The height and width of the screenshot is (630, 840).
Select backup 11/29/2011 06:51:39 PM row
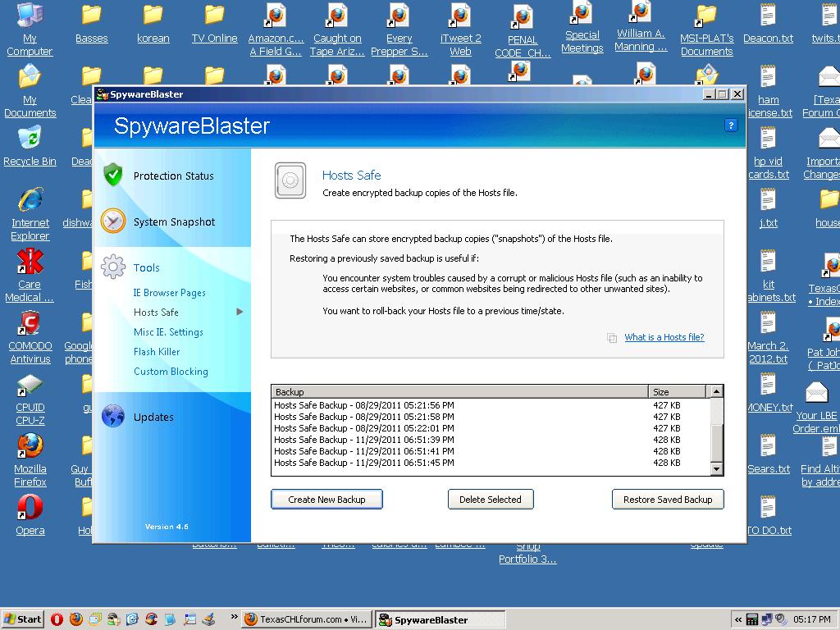point(491,440)
